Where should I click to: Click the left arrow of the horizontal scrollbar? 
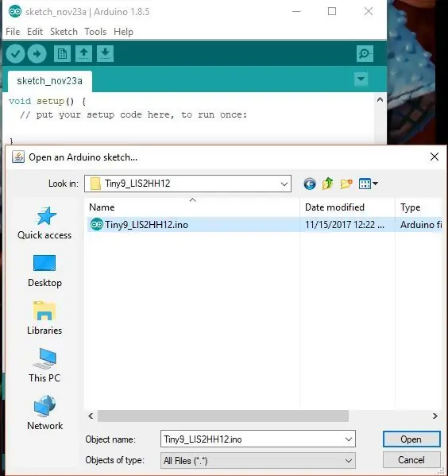(91, 416)
